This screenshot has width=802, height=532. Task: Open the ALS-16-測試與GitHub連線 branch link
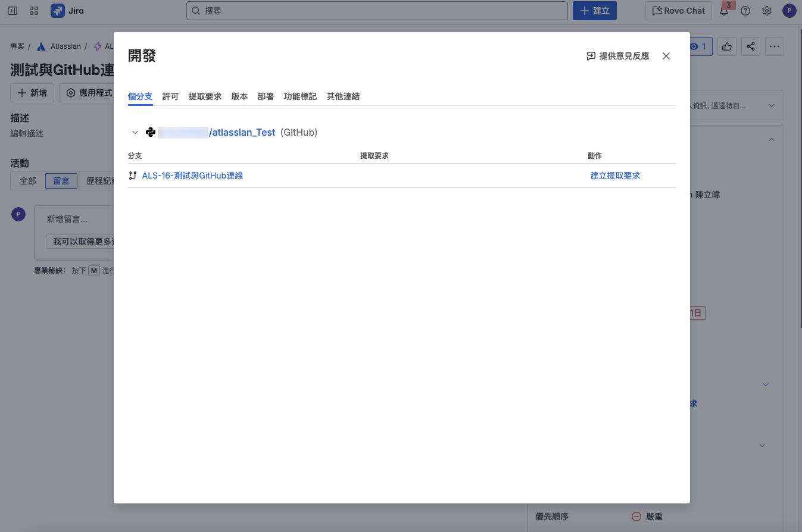point(192,176)
